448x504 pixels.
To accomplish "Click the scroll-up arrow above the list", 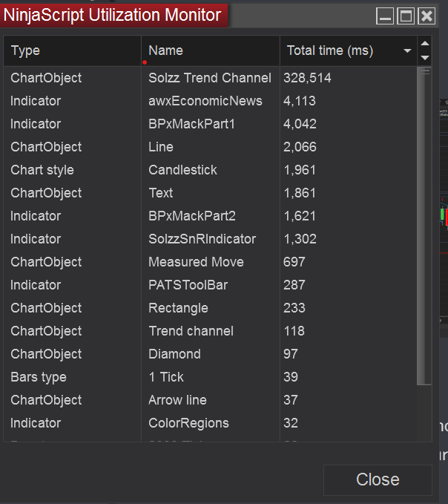I will coord(425,44).
